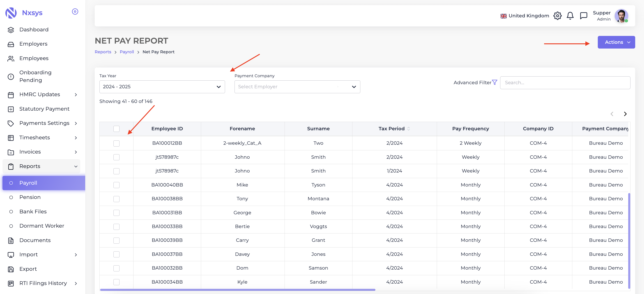
Task: Open the Supper Admin profile avatar
Action: (621, 16)
